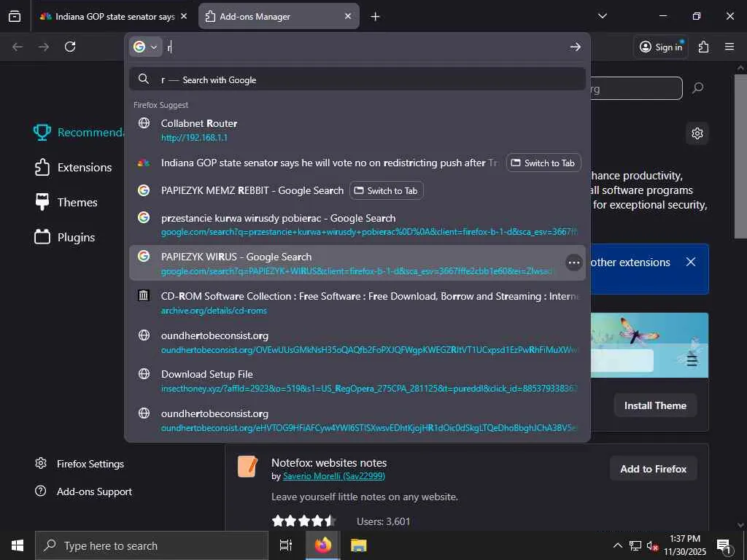The height and width of the screenshot is (560, 747).
Task: Click the add-ons search field
Action: tap(636, 88)
